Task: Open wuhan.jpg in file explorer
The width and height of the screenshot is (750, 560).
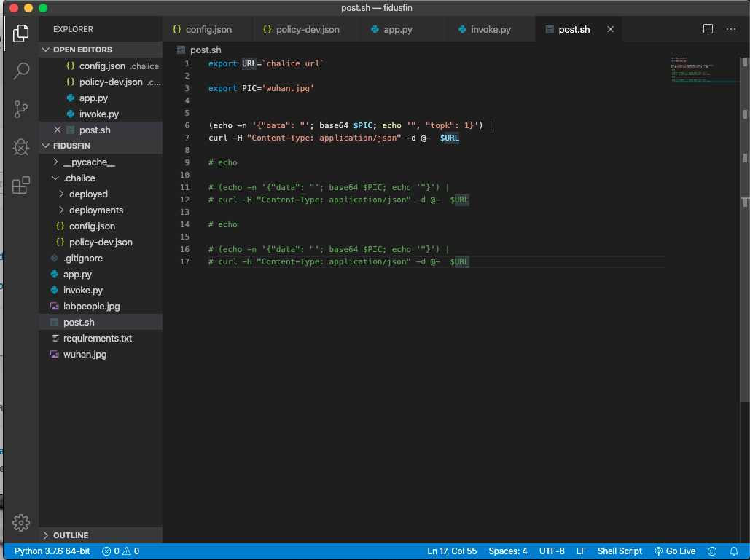Action: tap(85, 355)
